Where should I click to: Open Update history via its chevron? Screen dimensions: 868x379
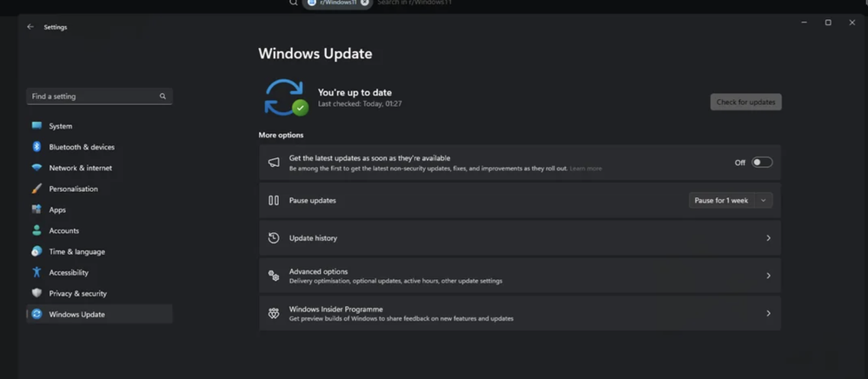click(x=768, y=237)
